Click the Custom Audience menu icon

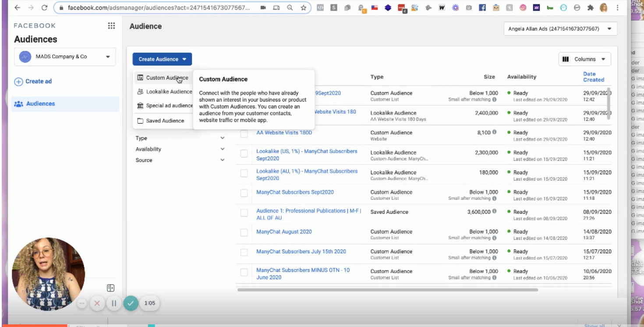(141, 78)
